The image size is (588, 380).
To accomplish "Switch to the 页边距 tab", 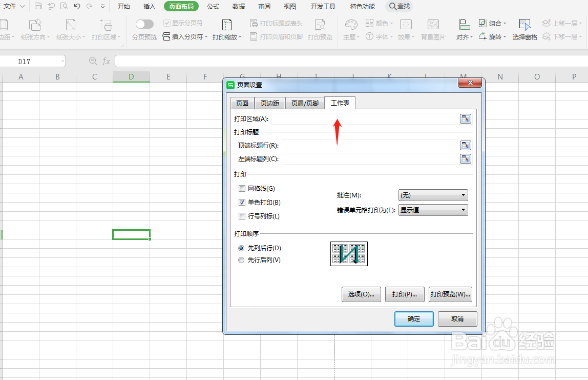I will [270, 103].
